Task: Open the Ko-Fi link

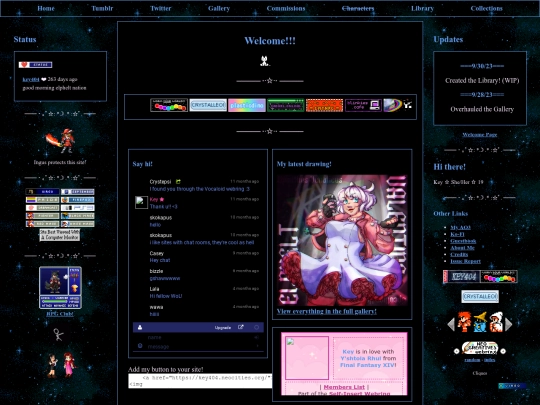Action: (457, 234)
